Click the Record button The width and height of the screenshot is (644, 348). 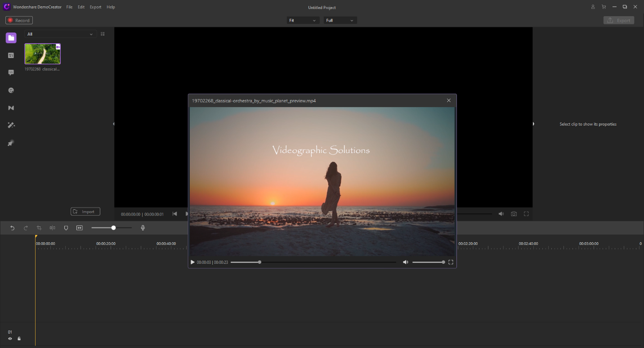pos(19,20)
